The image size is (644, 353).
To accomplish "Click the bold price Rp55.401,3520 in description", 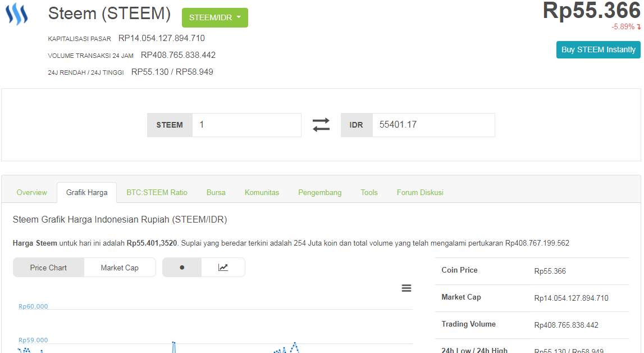I will [x=152, y=243].
